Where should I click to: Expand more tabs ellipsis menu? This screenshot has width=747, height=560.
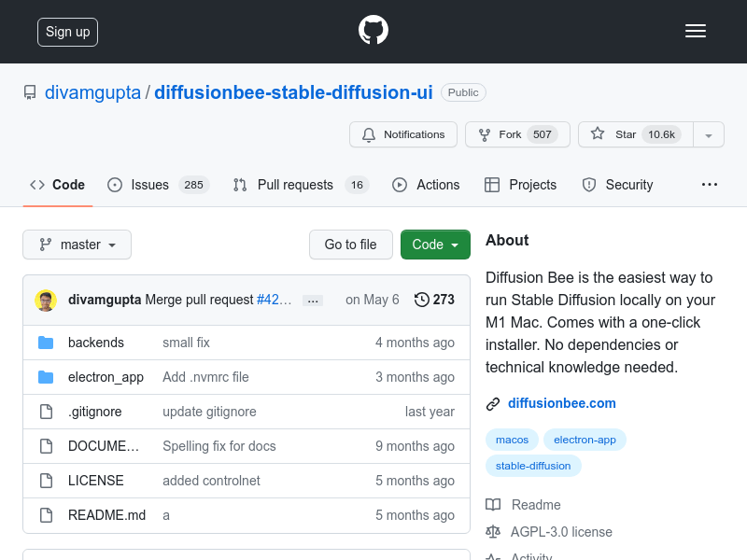coord(710,185)
